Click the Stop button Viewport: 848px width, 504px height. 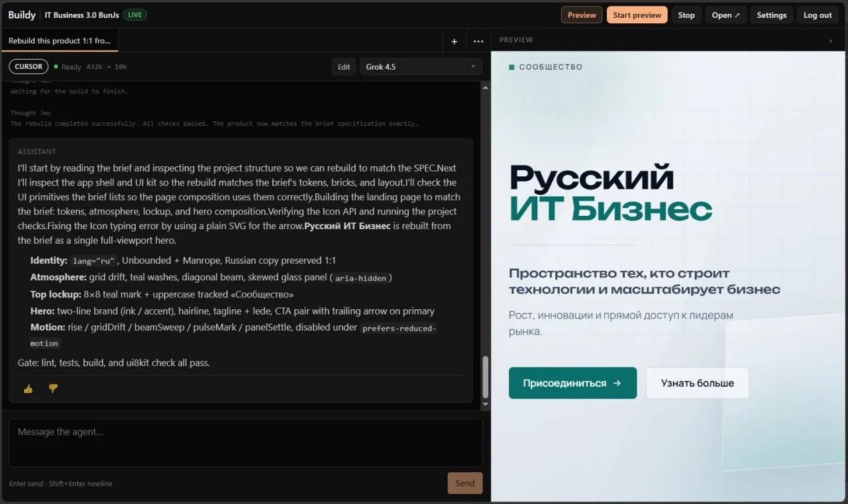pyautogui.click(x=686, y=15)
